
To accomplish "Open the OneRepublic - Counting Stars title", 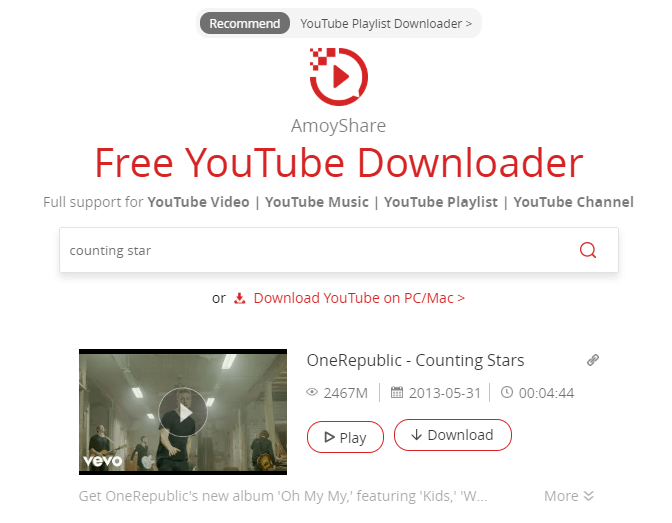I will coord(415,361).
